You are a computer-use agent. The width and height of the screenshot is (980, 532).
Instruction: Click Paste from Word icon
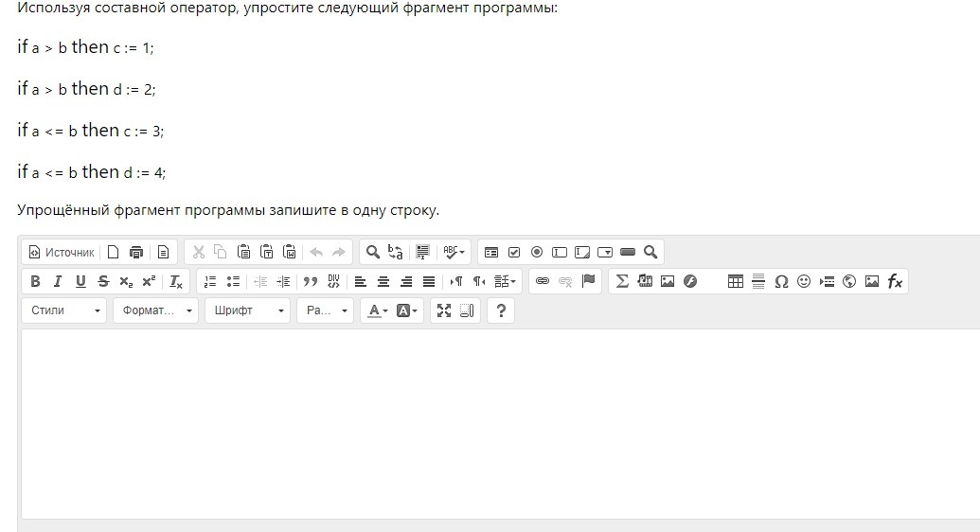(x=290, y=252)
